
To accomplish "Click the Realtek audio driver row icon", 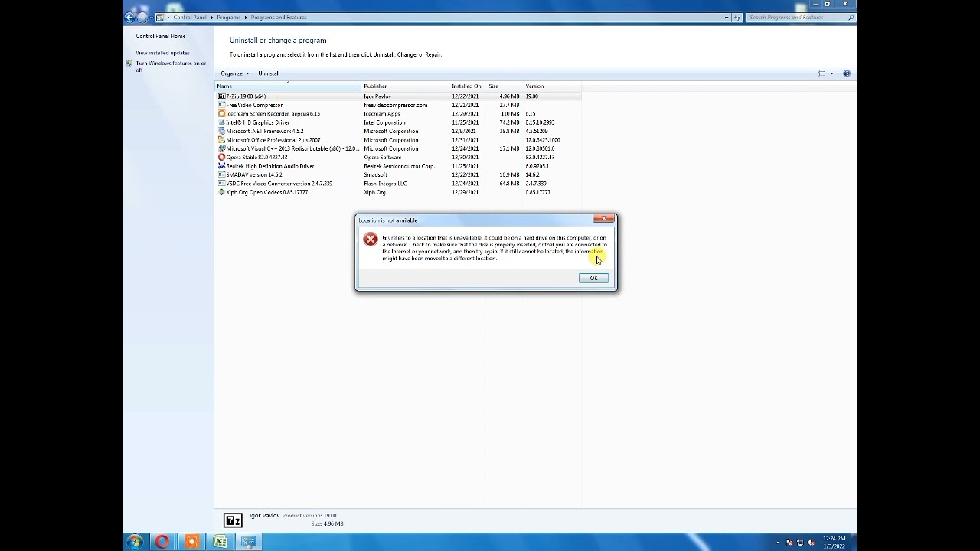I will (x=221, y=166).
